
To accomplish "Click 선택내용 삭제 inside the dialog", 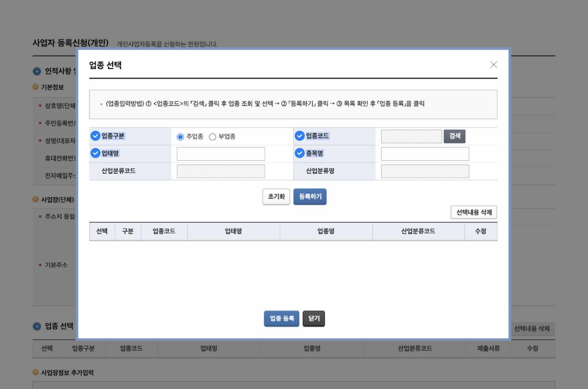I will (474, 212).
